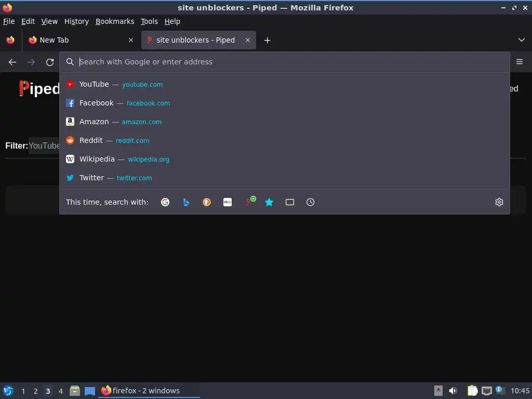Viewport: 532px width, 399px height.
Task: Switch to workspace 2
Action: click(36, 391)
